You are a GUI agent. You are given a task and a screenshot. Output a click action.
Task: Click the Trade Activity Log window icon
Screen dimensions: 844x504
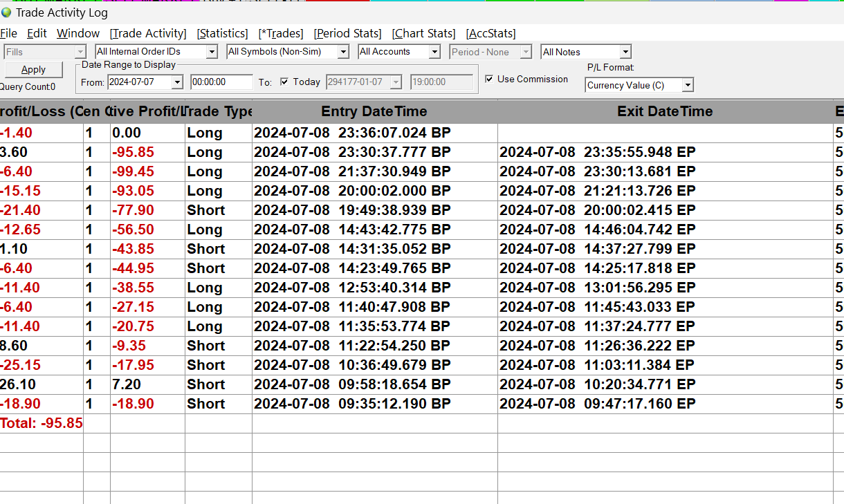pyautogui.click(x=7, y=12)
